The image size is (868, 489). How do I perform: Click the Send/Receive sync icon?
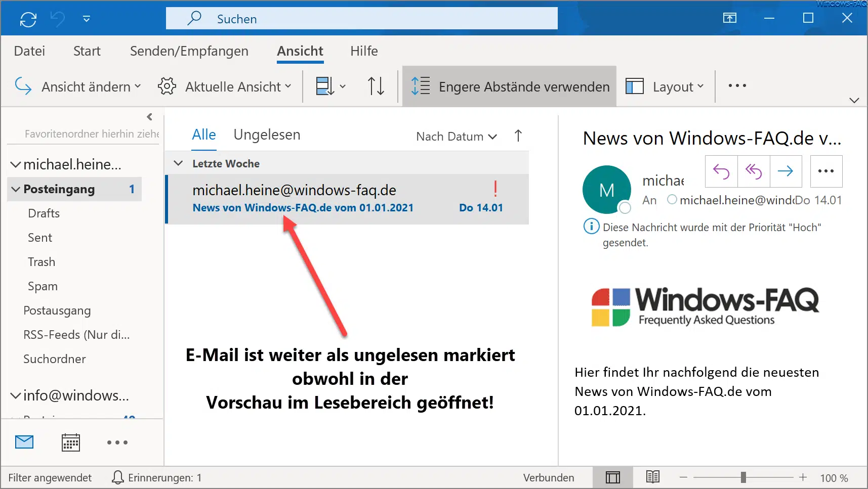pyautogui.click(x=28, y=19)
